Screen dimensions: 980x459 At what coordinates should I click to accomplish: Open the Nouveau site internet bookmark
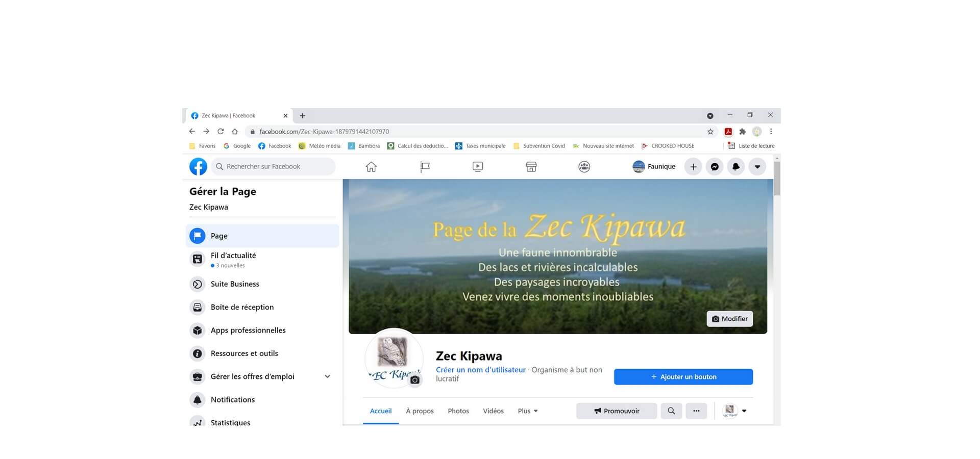pyautogui.click(x=603, y=146)
